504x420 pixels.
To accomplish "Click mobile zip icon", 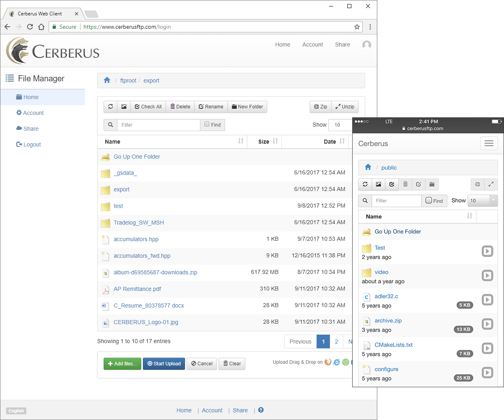I will [x=478, y=185].
